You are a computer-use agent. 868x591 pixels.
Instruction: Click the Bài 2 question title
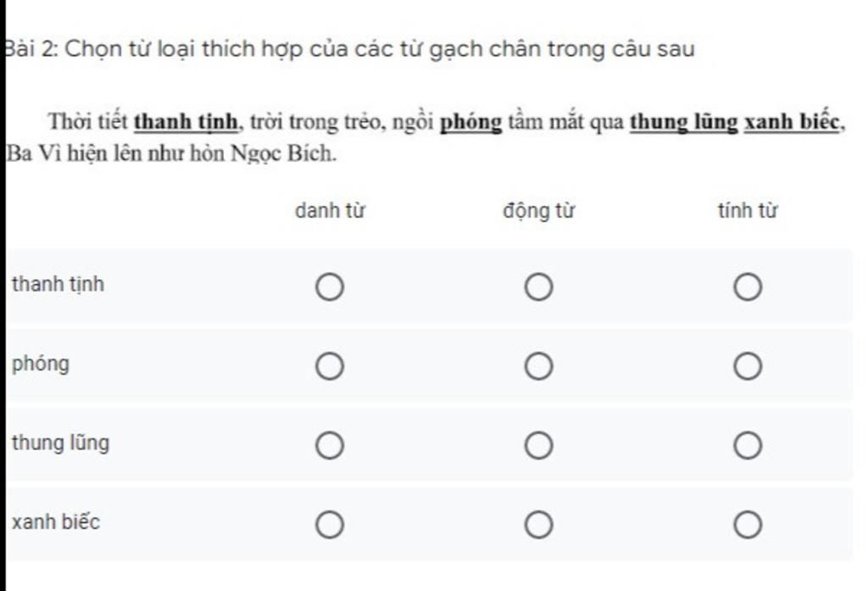350,49
